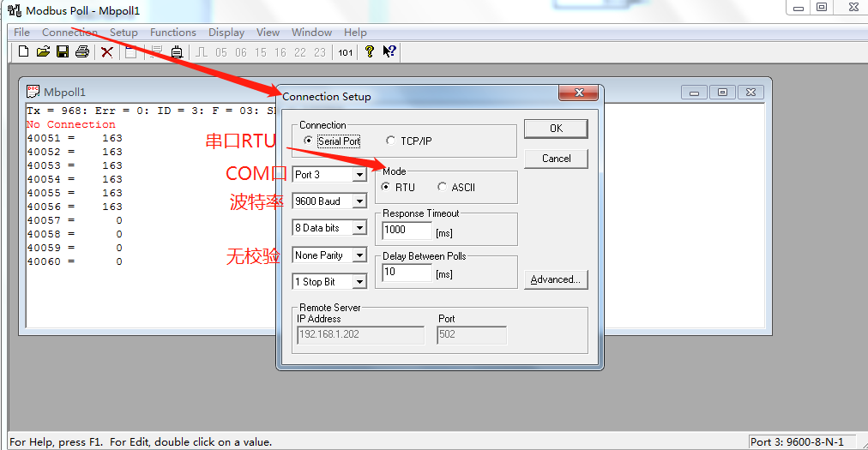Click the 101 toolbar button
The width and height of the screenshot is (868, 450).
pos(346,52)
